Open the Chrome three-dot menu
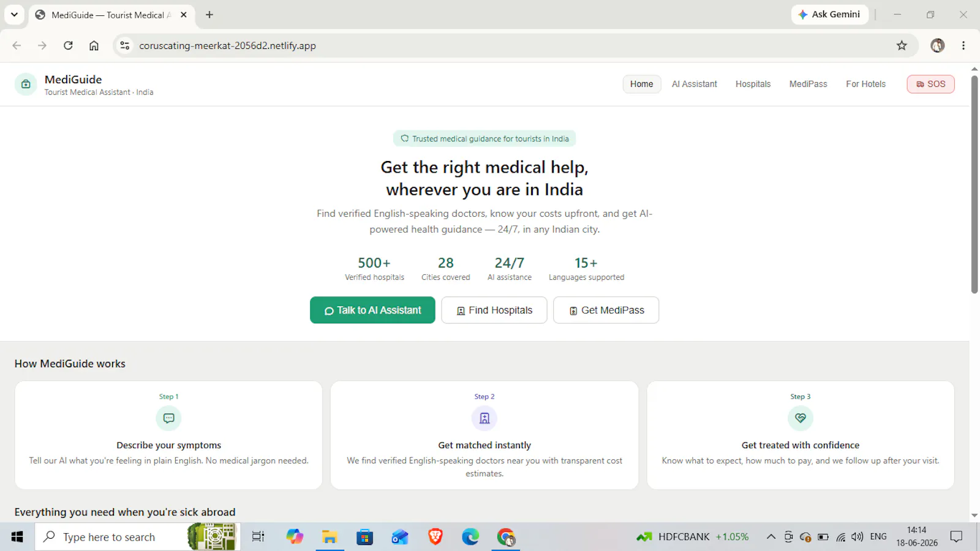Screen dimensions: 980x551 [963, 45]
